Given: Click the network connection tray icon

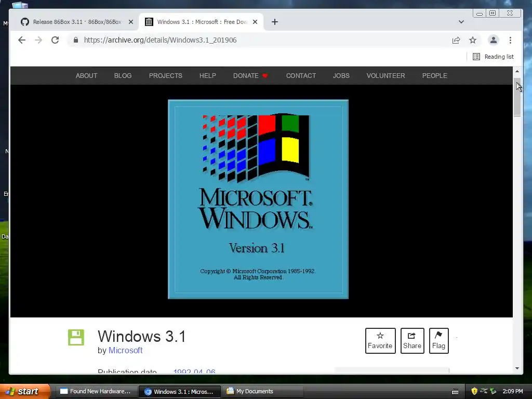Looking at the screenshot, I should tap(484, 391).
